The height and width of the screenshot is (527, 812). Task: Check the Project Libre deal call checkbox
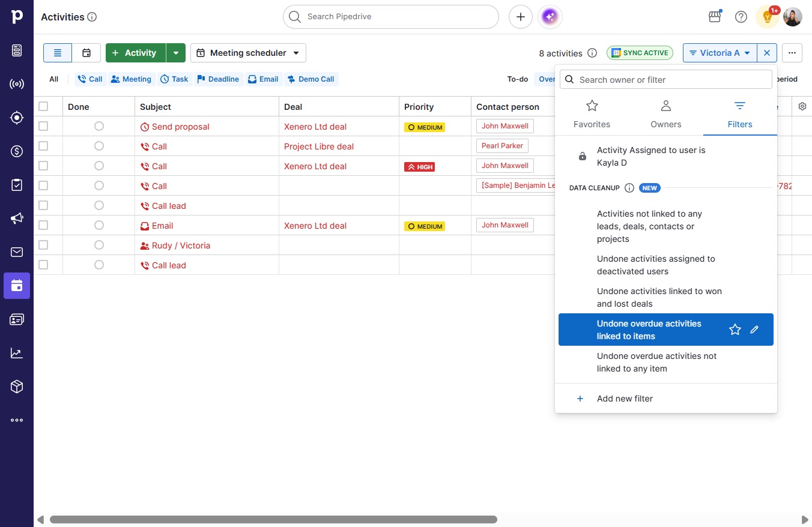tap(43, 146)
